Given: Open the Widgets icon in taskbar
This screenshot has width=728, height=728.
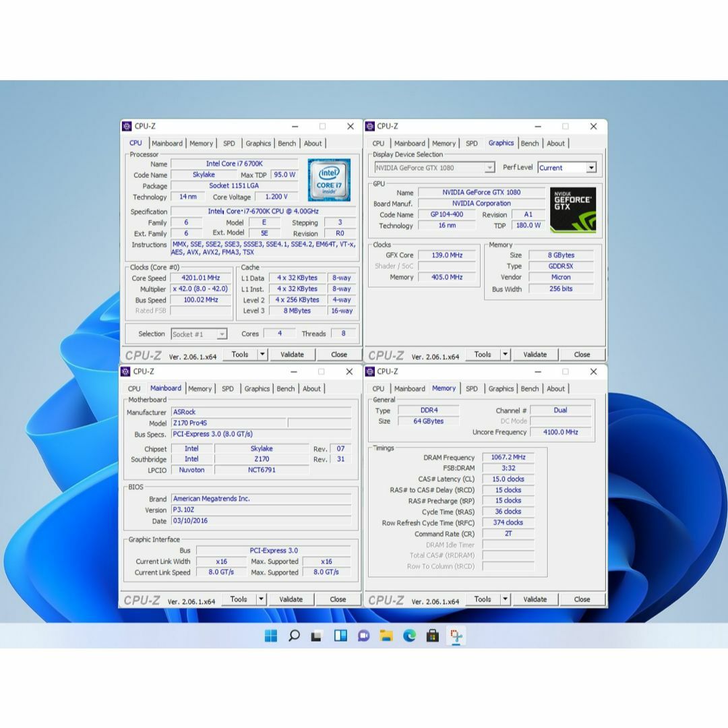Looking at the screenshot, I should [340, 636].
